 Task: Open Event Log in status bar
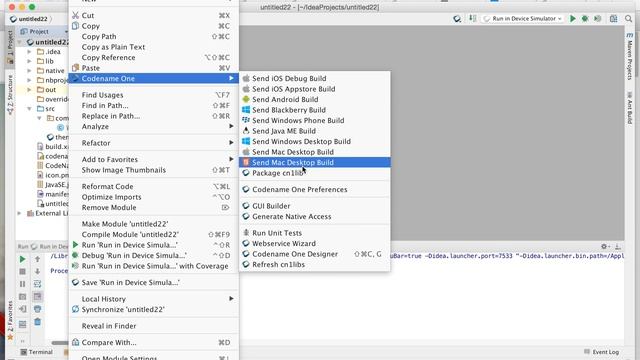[601, 352]
